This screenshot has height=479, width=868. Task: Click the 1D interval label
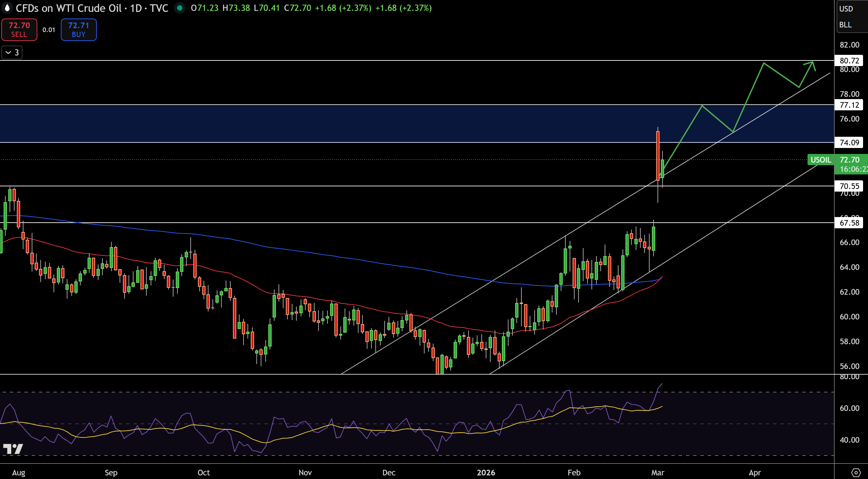pos(136,8)
